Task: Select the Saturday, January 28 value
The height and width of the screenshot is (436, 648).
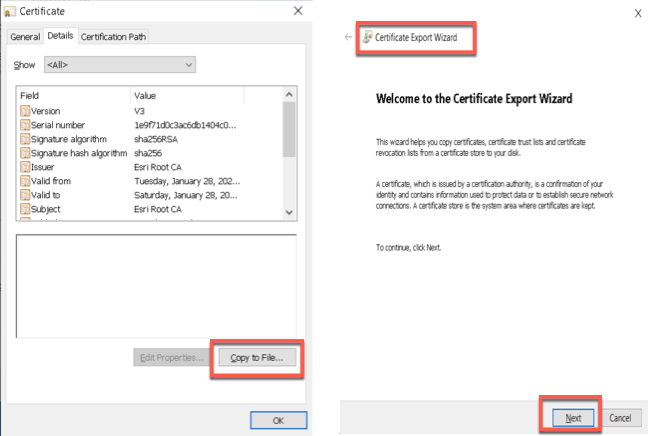Action: (186, 195)
